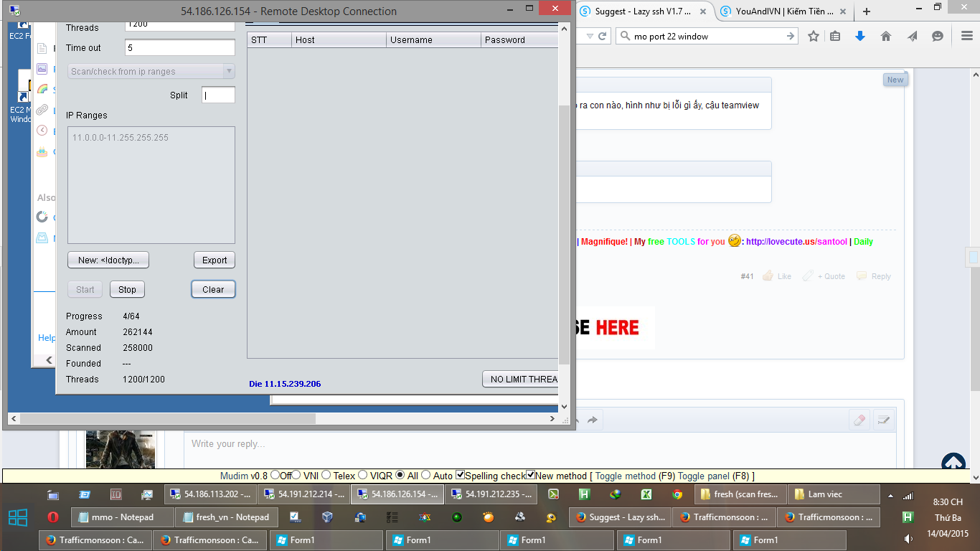Click the New: <!doctyp... button
Screen dimensions: 980x551
108,260
